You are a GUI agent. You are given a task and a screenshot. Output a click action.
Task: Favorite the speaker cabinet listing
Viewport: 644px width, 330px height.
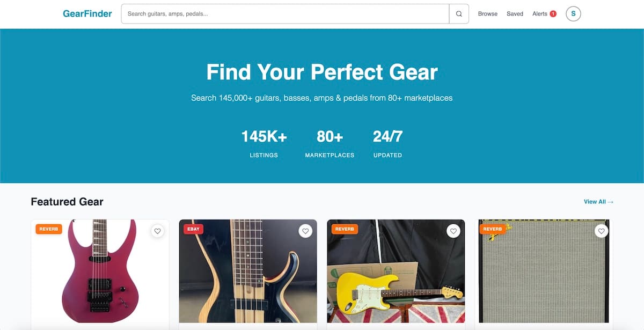(600, 231)
